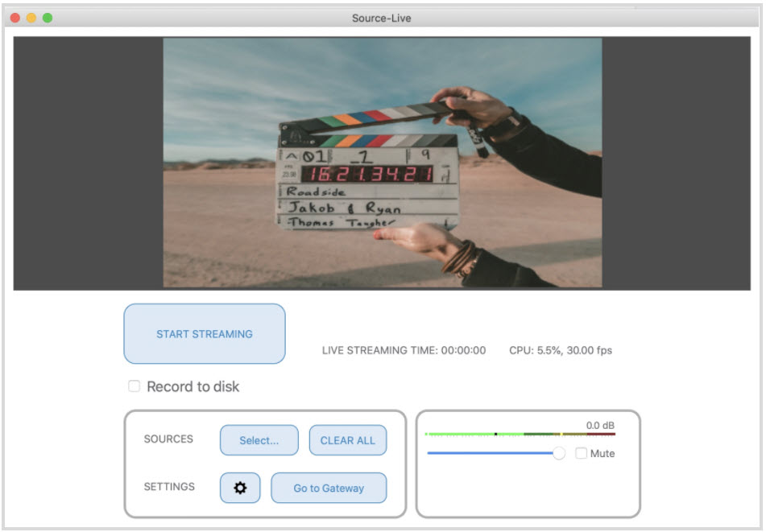766x532 pixels.
Task: Click the CPU and fps status text
Action: [560, 351]
